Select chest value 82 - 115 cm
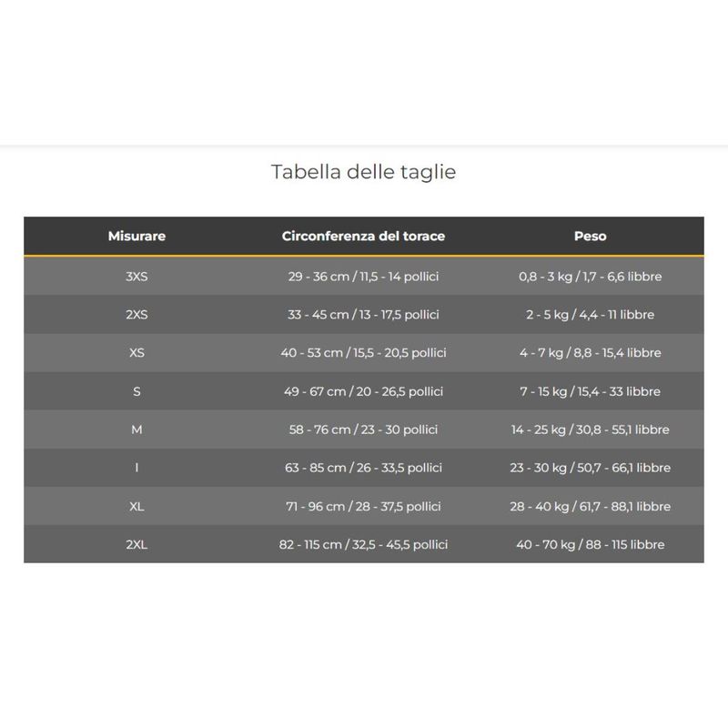The image size is (728, 728). [363, 545]
